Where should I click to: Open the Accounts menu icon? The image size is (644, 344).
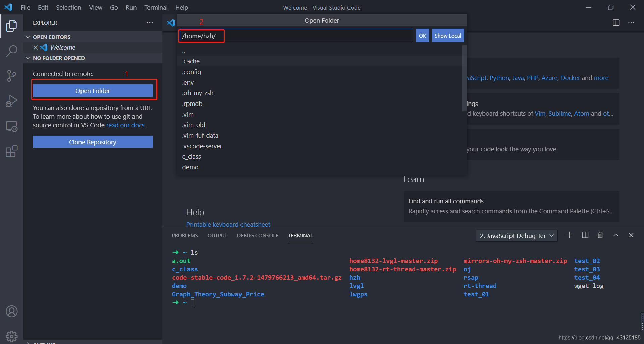tap(11, 312)
